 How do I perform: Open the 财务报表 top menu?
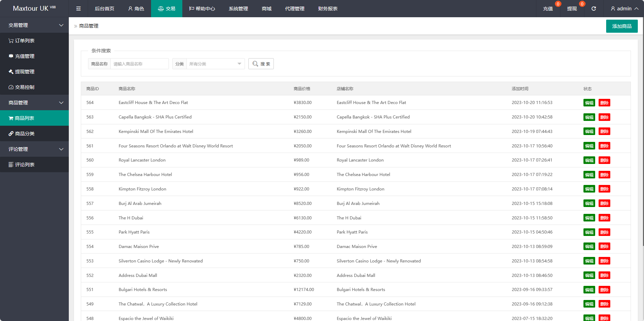(328, 9)
